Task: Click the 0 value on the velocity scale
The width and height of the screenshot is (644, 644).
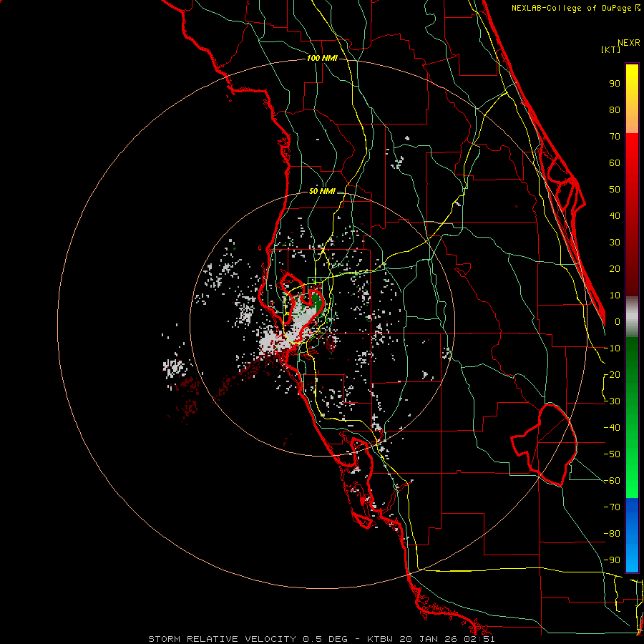Action: pos(618,322)
